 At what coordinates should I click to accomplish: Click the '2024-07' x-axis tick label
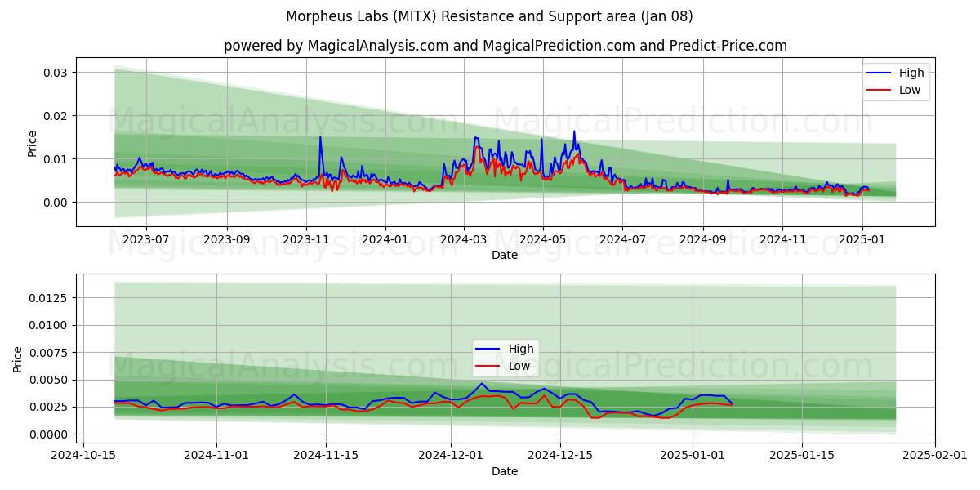tap(622, 239)
